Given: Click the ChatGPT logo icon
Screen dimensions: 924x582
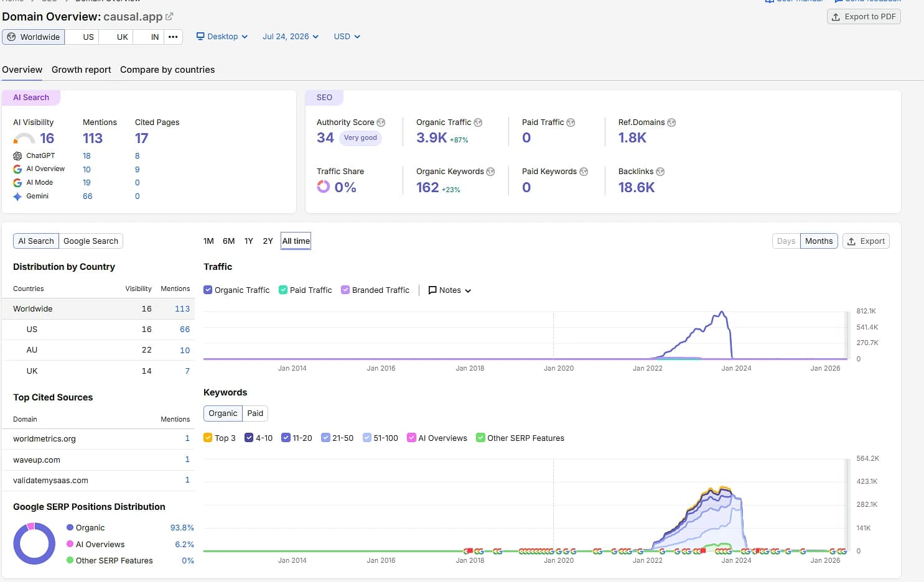Looking at the screenshot, I should click(x=17, y=156).
